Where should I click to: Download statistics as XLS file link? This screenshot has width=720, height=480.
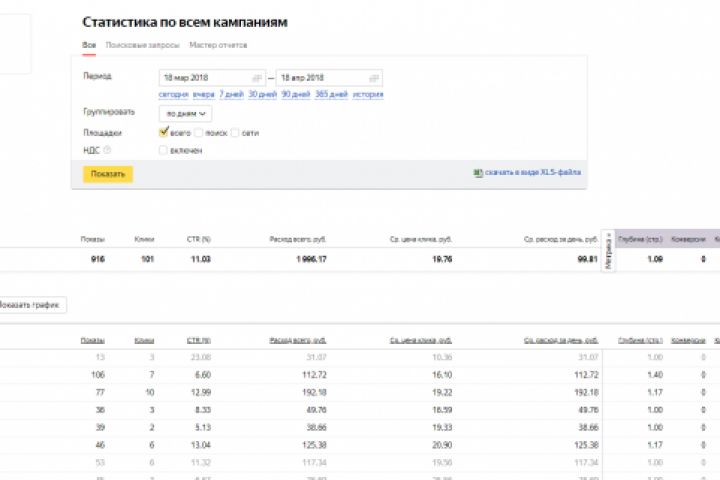point(533,172)
